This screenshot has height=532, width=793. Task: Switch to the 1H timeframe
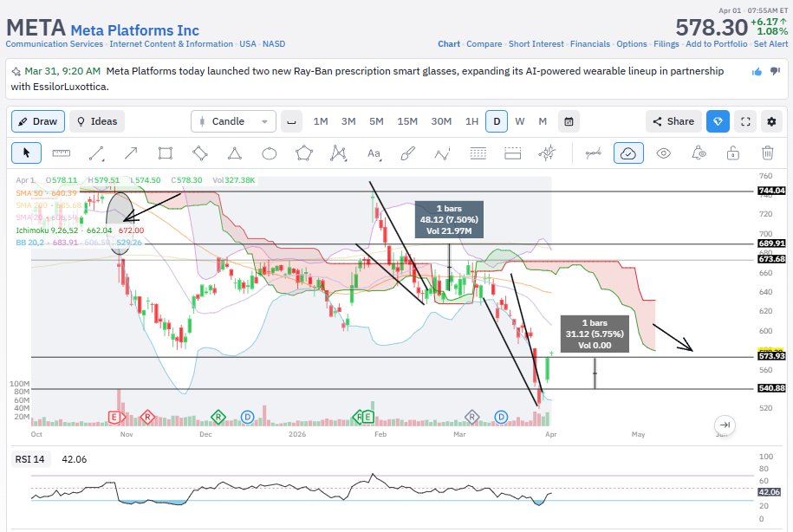coord(471,121)
